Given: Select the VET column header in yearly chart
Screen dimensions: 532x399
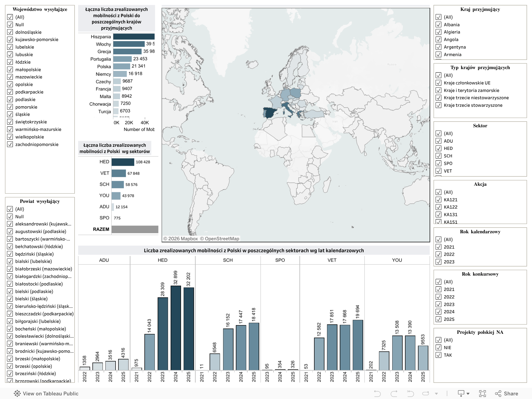Looking at the screenshot, I should (x=332, y=260).
